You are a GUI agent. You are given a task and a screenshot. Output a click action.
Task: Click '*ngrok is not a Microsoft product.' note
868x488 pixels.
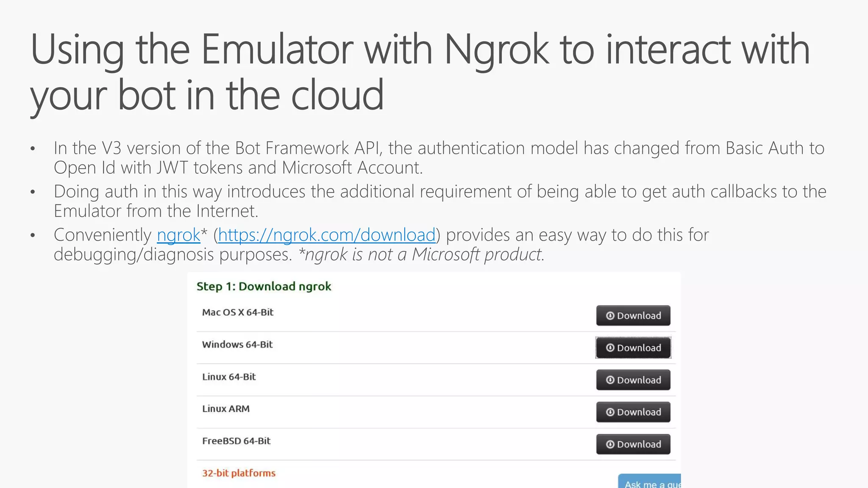coord(421,255)
